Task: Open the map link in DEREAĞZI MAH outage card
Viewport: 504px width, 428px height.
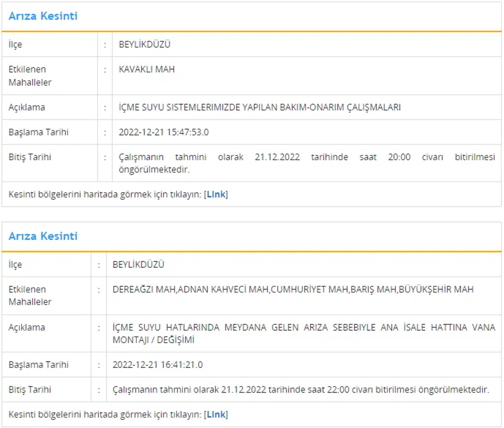Action: click(216, 414)
